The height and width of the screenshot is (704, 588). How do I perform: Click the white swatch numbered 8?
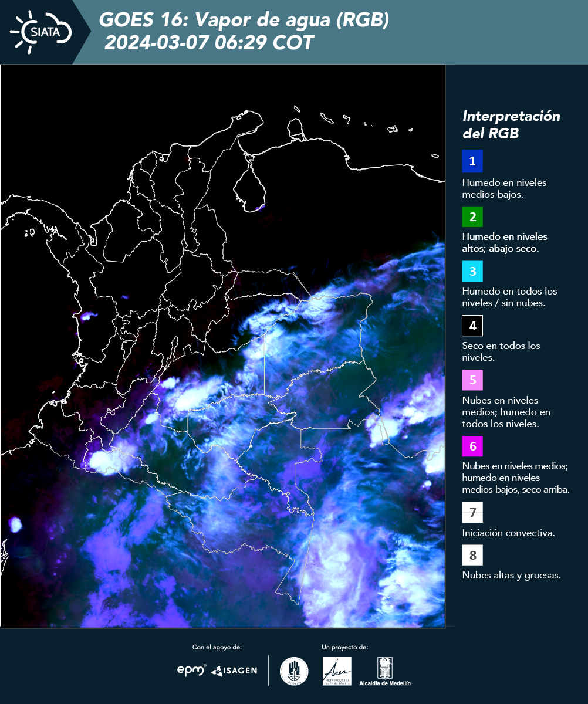point(472,555)
